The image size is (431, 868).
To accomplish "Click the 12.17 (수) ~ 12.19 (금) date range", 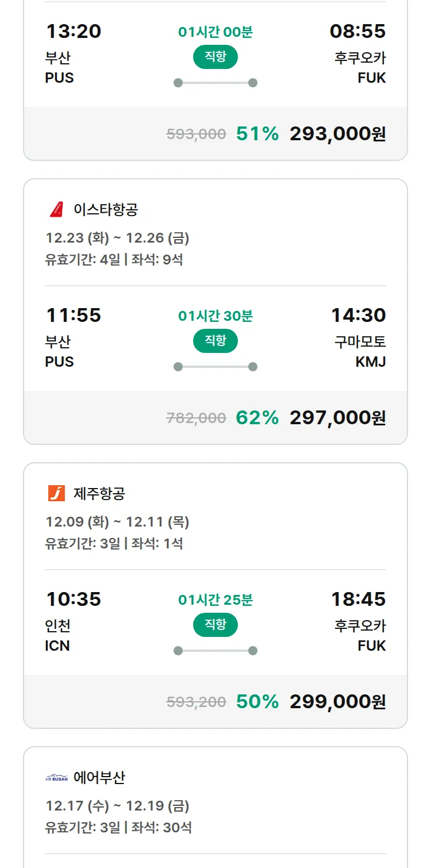I will click(117, 806).
